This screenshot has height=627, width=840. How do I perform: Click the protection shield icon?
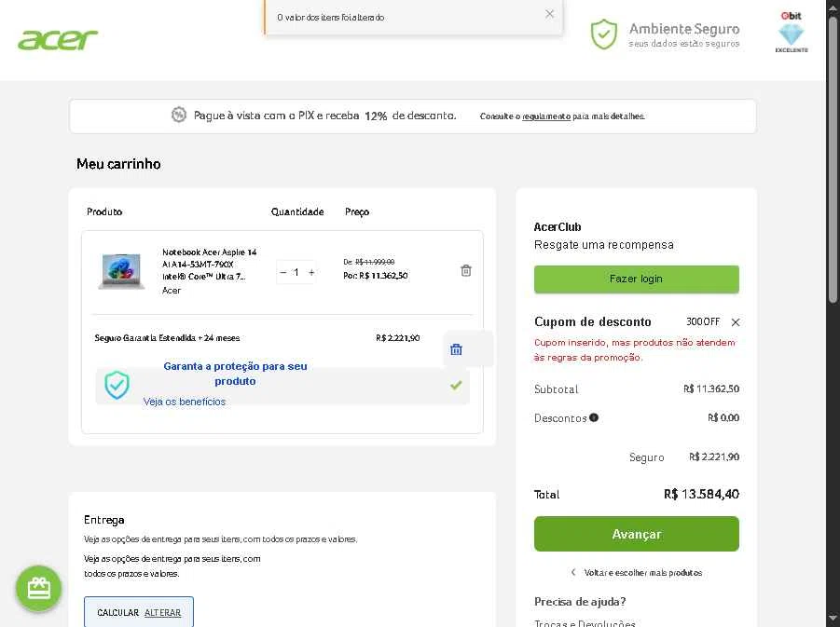tap(117, 385)
